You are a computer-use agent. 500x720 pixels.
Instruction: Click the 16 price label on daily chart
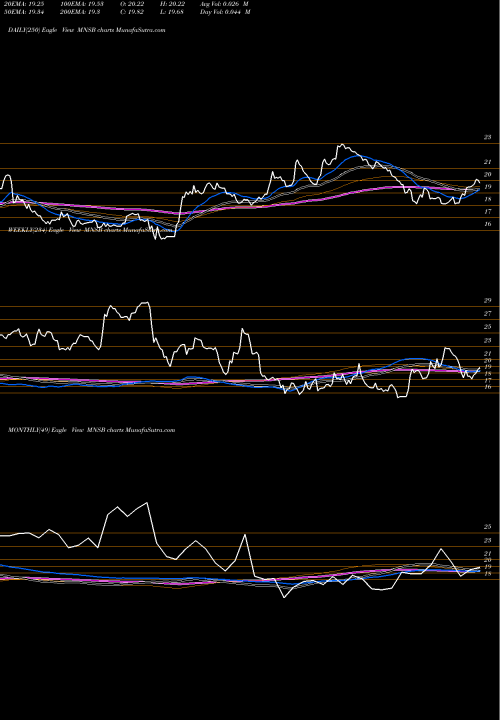pos(489,224)
